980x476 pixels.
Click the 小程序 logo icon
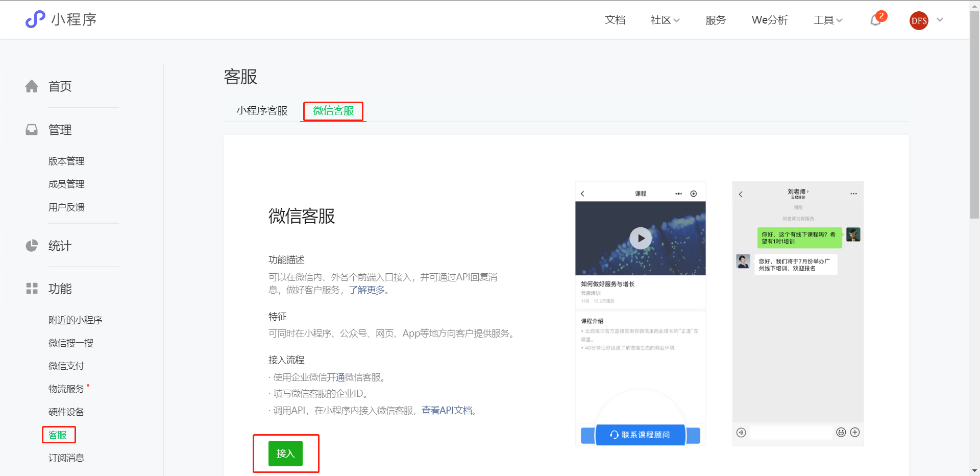coord(35,19)
